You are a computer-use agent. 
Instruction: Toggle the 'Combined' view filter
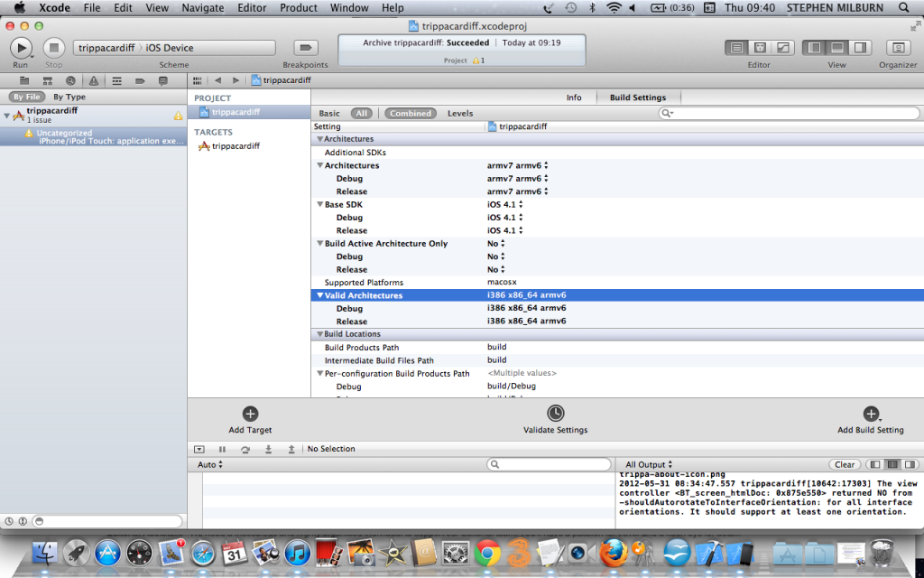tap(411, 114)
